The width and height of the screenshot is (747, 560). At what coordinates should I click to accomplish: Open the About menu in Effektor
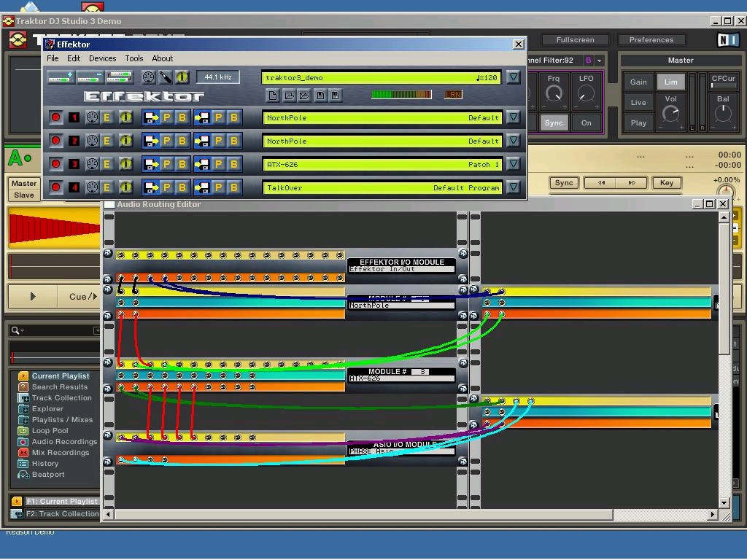tap(163, 58)
